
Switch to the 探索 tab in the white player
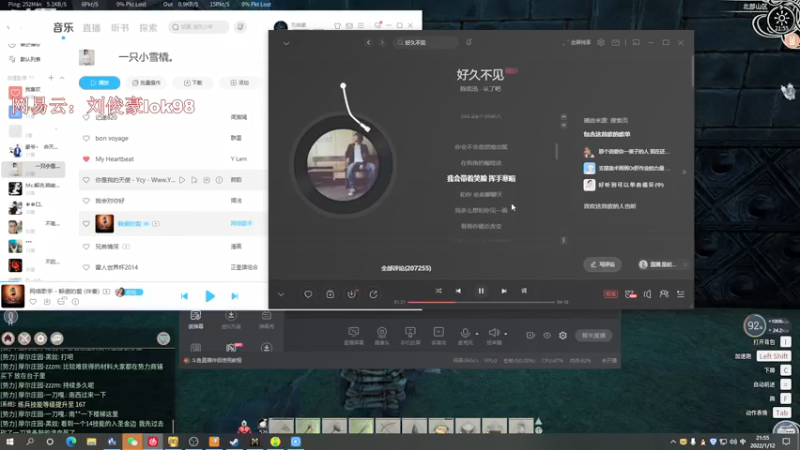(148, 28)
